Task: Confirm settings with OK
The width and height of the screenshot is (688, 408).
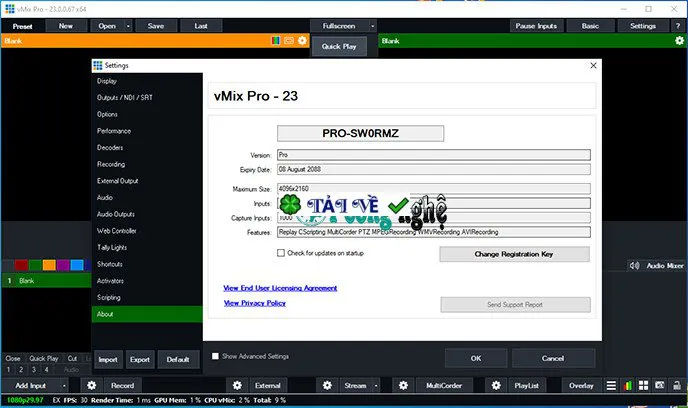Action: click(x=476, y=358)
